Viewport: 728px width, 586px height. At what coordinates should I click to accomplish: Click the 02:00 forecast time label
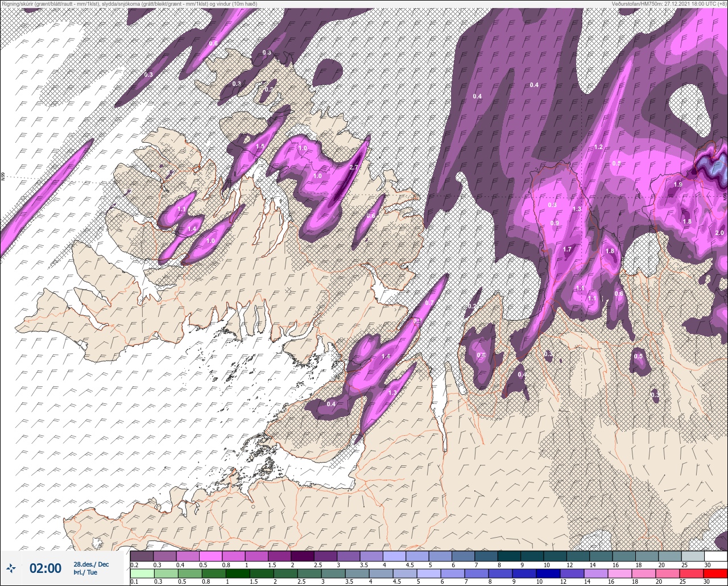click(x=45, y=568)
